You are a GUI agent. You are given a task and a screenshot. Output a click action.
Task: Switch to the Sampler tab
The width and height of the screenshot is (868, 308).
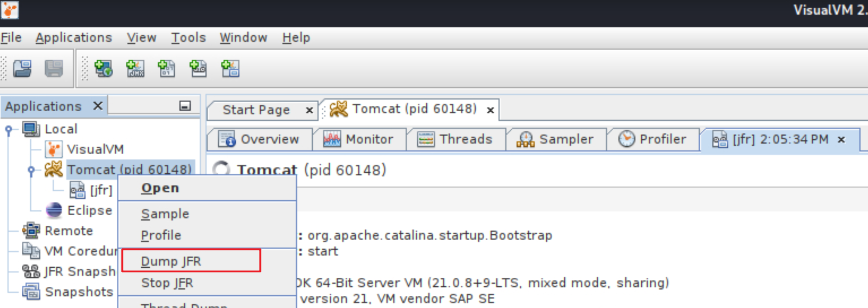click(555, 139)
